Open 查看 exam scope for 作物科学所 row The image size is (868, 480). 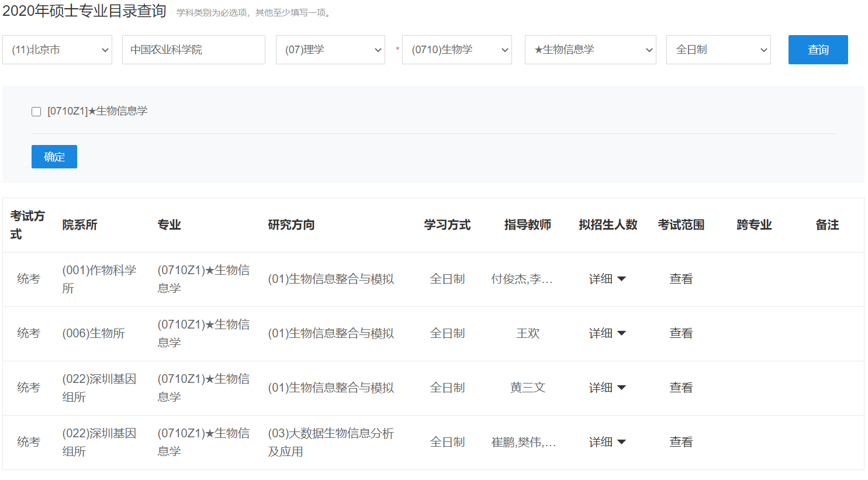coord(681,279)
